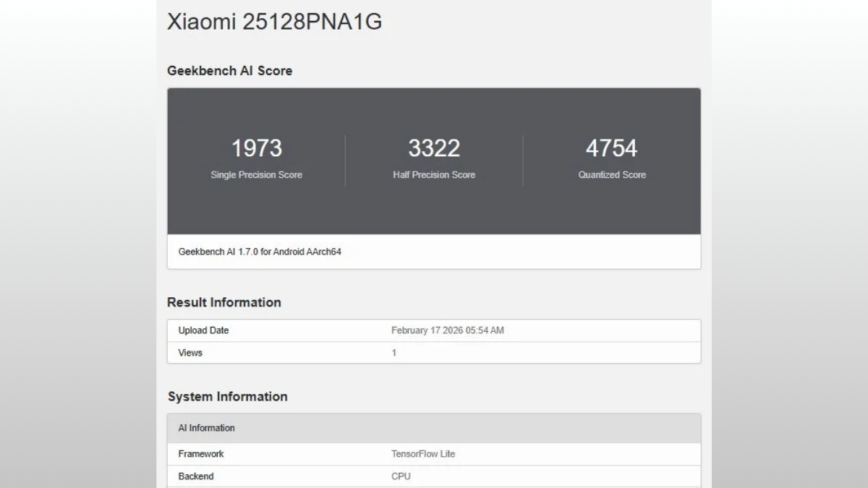Click the CPU backend value

401,476
